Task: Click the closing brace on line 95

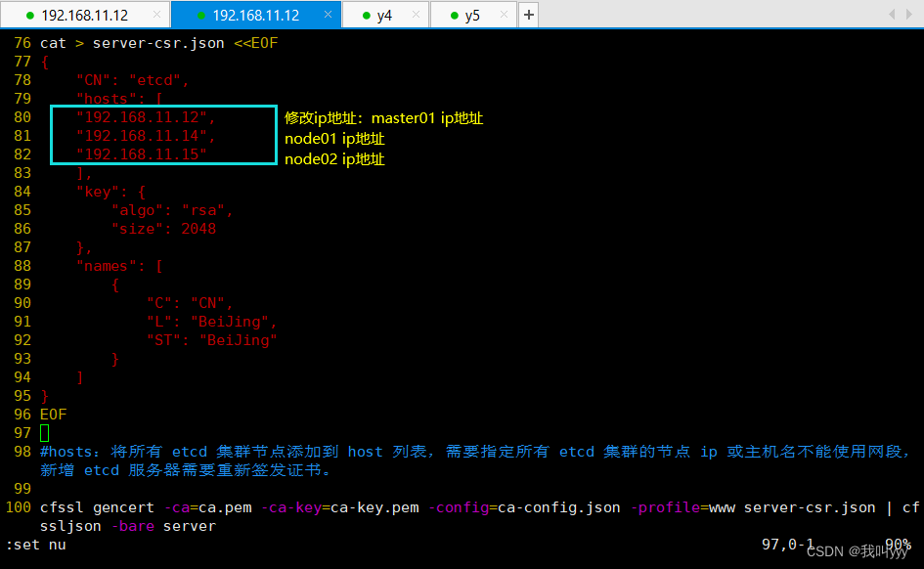Action: tap(45, 396)
